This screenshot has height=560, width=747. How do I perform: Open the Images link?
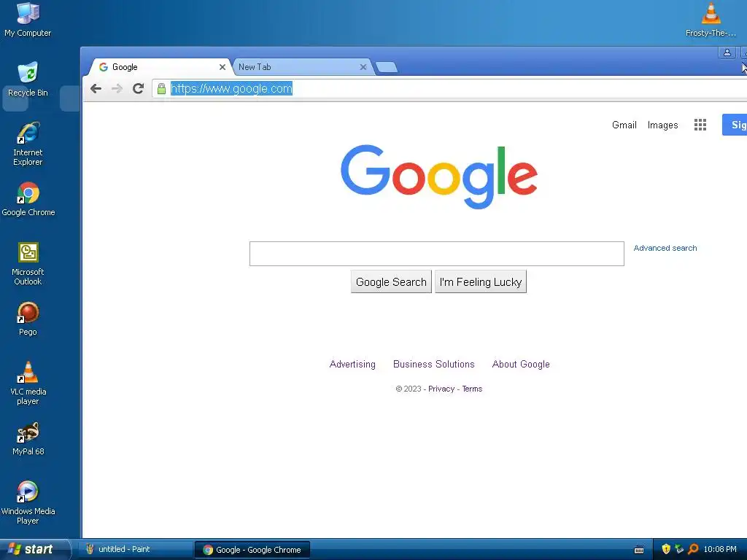tap(662, 125)
